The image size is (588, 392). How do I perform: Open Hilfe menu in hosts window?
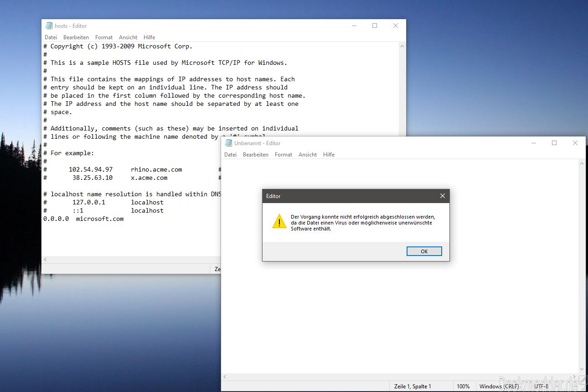pyautogui.click(x=149, y=37)
